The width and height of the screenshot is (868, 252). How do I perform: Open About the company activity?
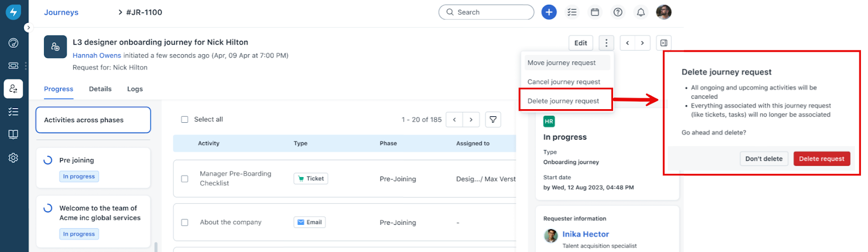[x=231, y=222]
